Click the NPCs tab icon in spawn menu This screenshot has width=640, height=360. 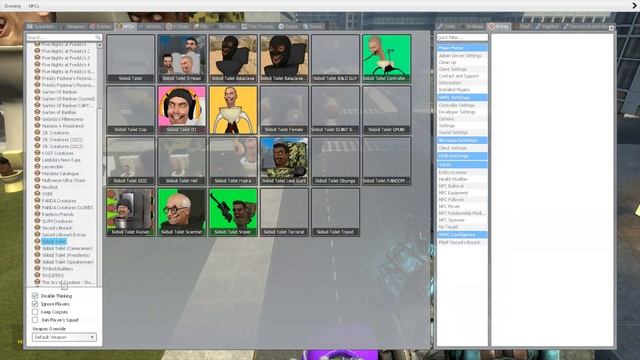[x=119, y=27]
